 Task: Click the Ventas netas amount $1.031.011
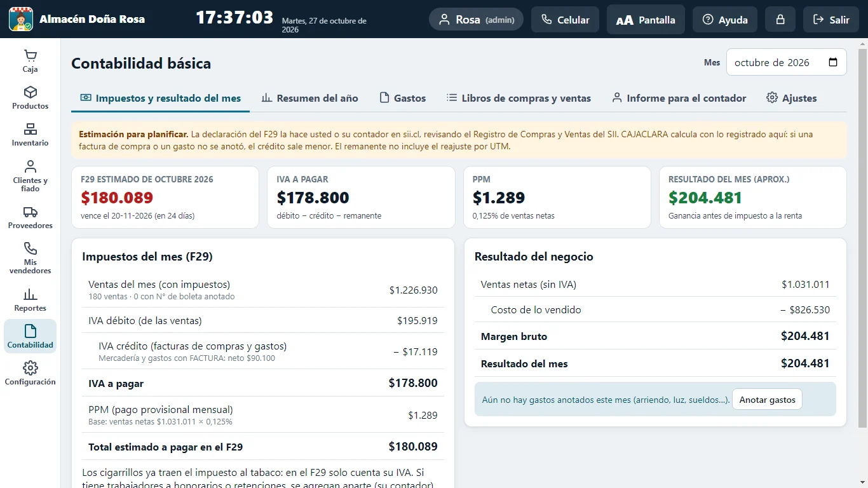pyautogui.click(x=806, y=284)
